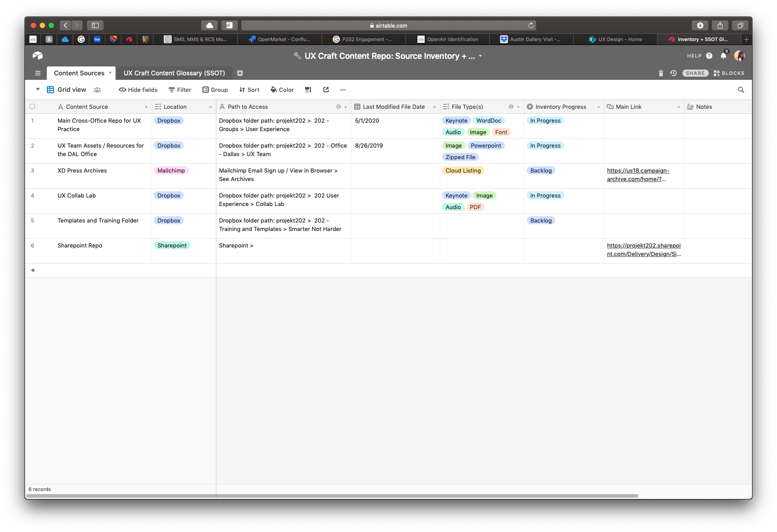Click the view collaborators people icon
777x532 pixels.
pos(97,90)
